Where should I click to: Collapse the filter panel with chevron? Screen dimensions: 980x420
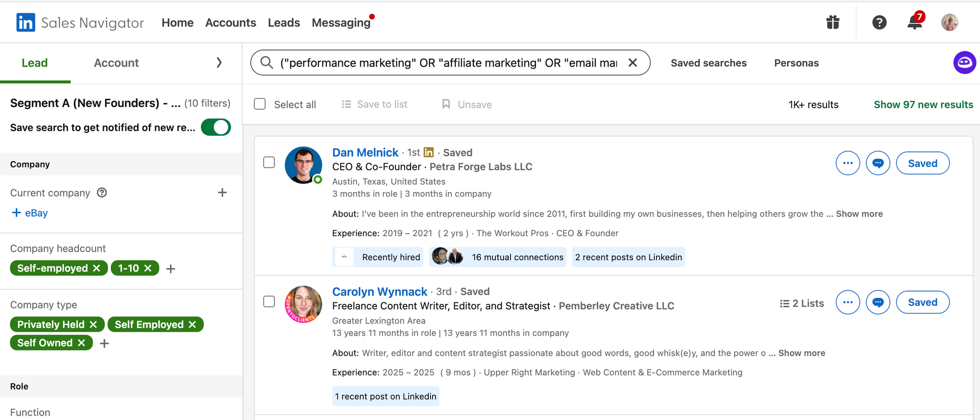219,63
